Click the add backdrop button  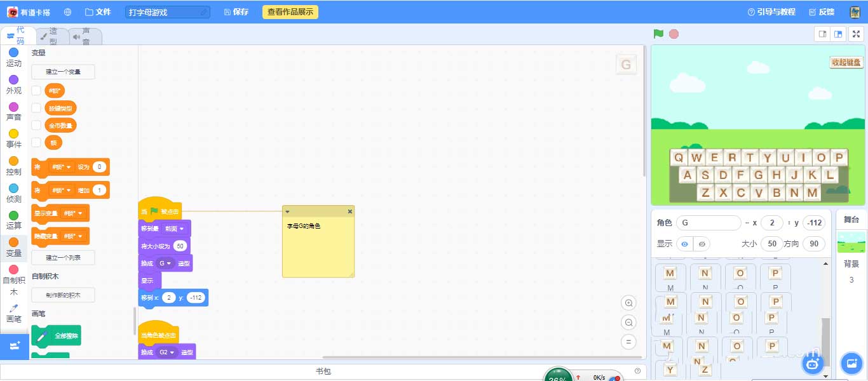(x=850, y=363)
